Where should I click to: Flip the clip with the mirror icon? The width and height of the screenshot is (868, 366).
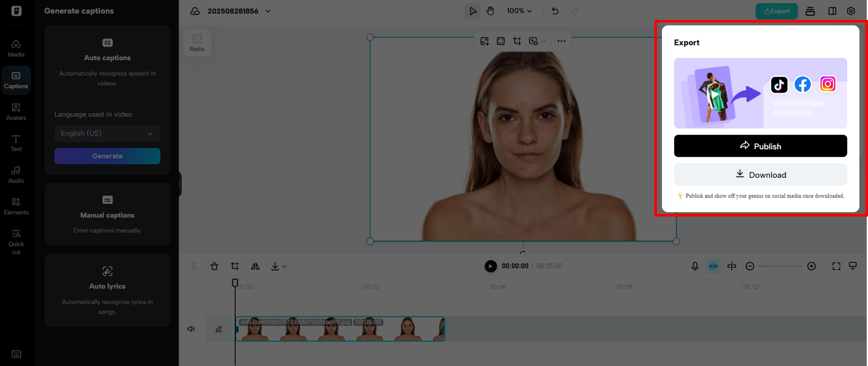[x=255, y=266]
